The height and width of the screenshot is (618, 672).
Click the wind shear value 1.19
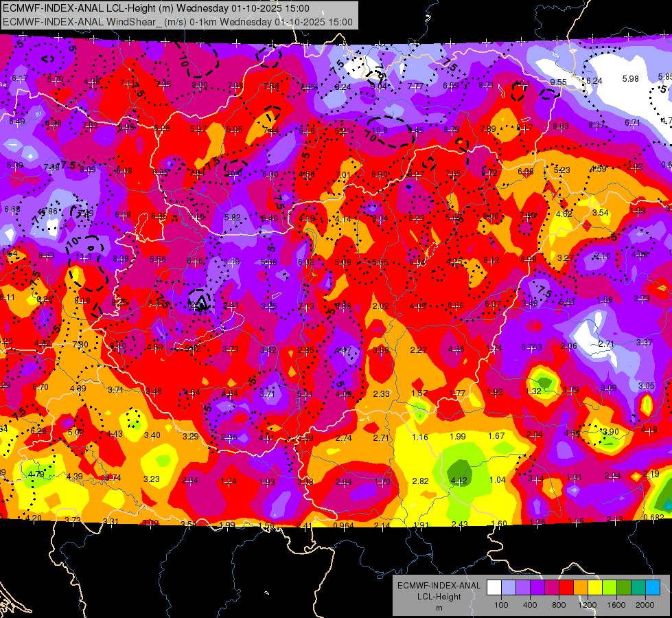[232, 262]
